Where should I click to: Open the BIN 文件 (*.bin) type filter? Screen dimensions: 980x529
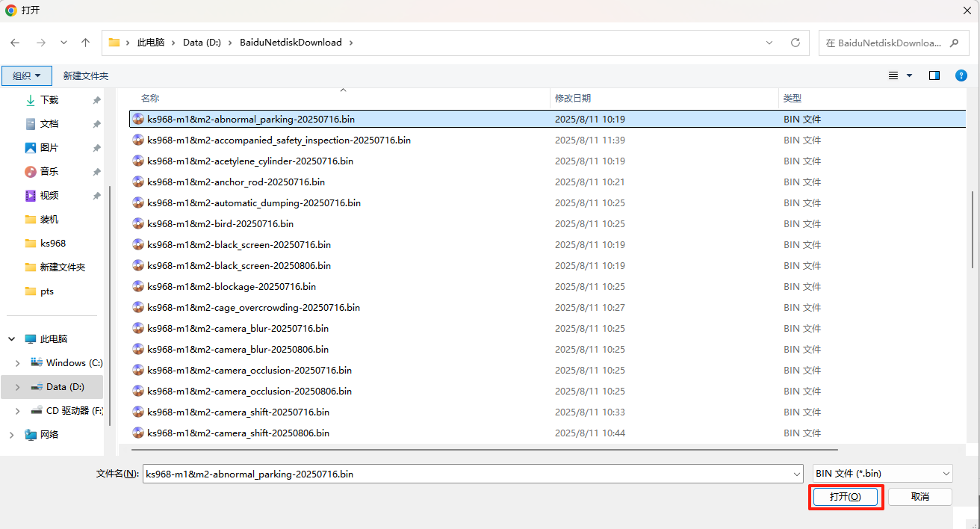[883, 474]
